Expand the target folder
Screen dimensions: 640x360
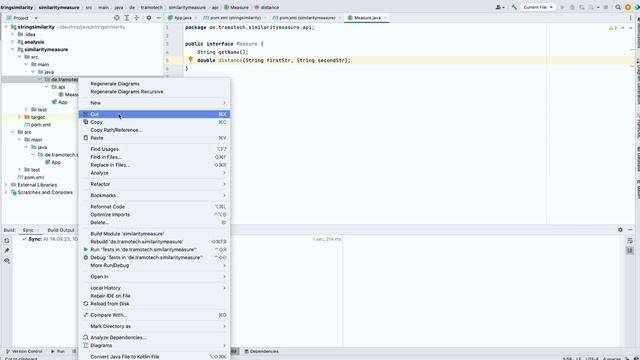19,117
